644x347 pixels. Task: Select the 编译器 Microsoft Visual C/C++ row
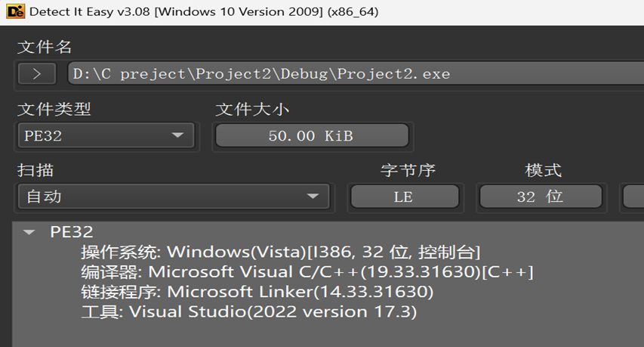click(x=307, y=271)
